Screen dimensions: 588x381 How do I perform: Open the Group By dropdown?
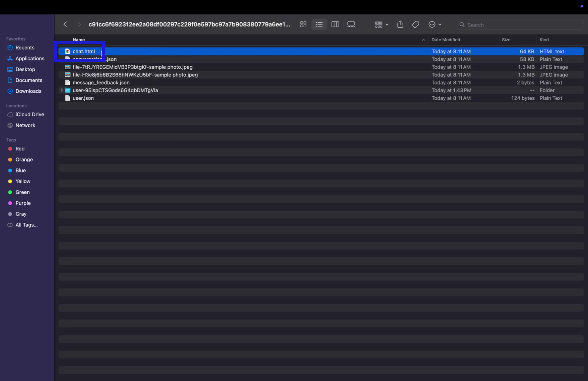[381, 24]
